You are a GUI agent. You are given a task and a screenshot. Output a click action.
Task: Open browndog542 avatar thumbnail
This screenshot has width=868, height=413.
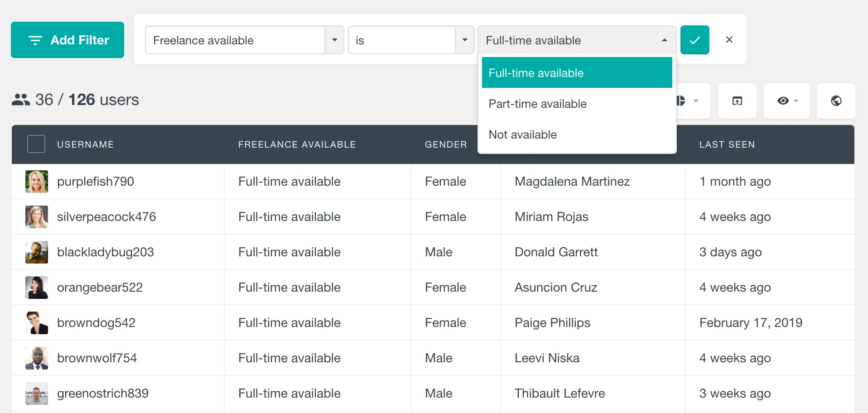[37, 323]
